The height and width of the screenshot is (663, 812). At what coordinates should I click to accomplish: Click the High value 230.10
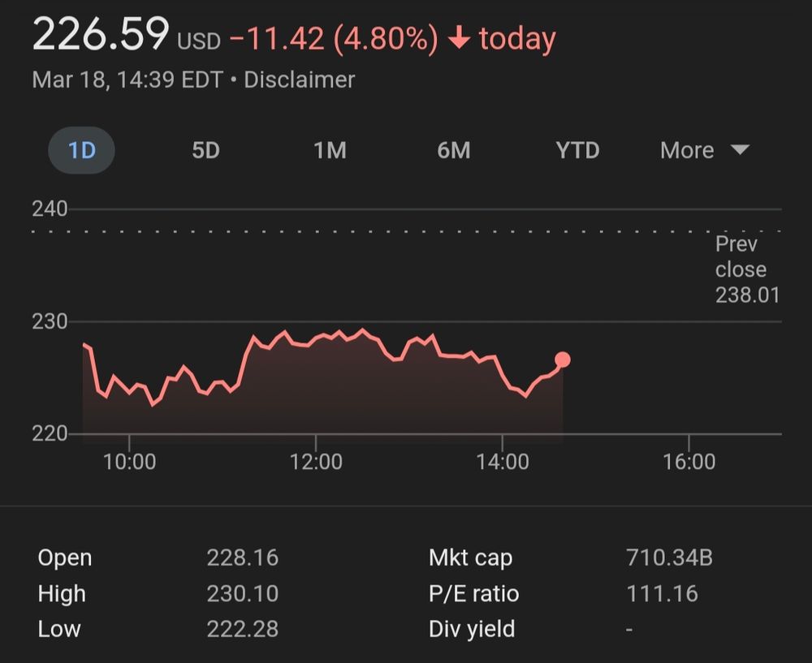point(242,594)
